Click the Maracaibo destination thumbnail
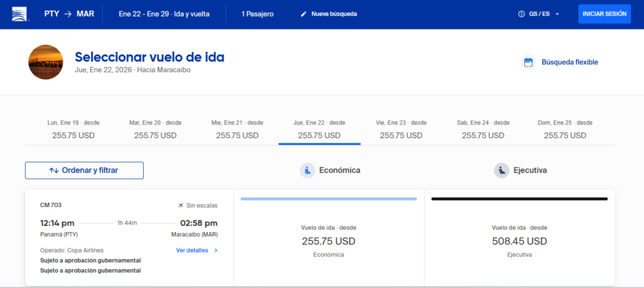 pyautogui.click(x=46, y=62)
